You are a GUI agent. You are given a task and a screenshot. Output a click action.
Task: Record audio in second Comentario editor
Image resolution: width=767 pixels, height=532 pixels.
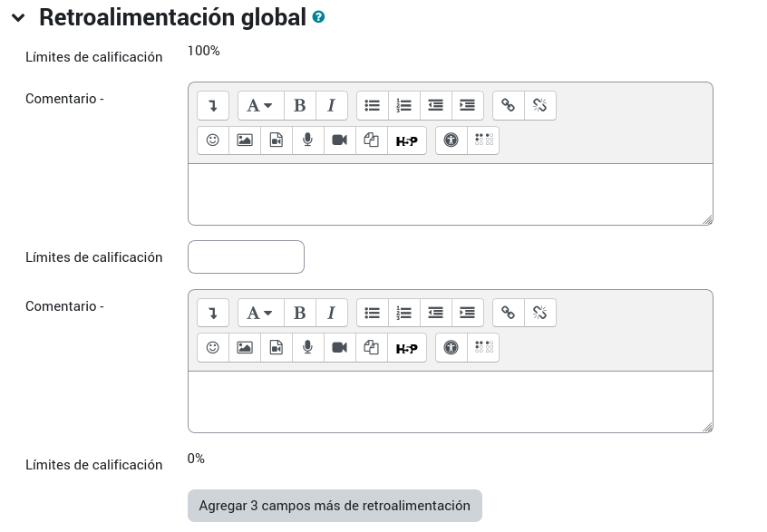tap(307, 348)
